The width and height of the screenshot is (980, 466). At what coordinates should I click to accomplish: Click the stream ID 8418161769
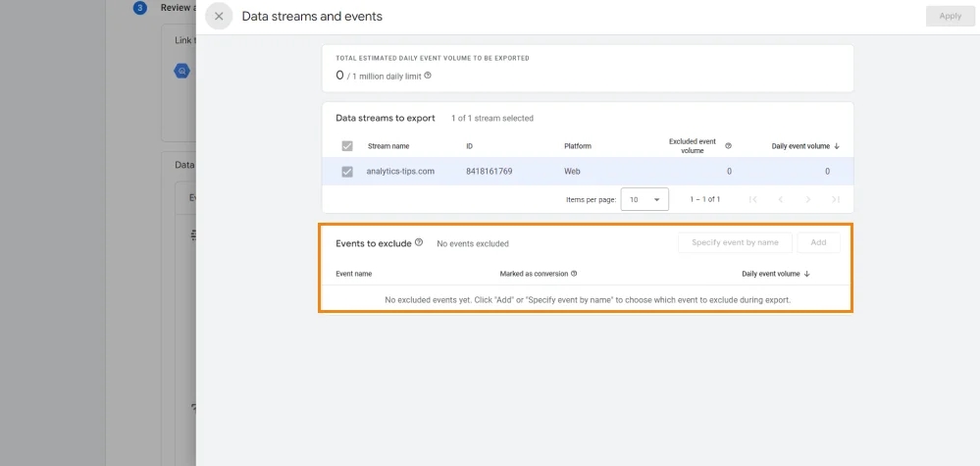click(490, 171)
